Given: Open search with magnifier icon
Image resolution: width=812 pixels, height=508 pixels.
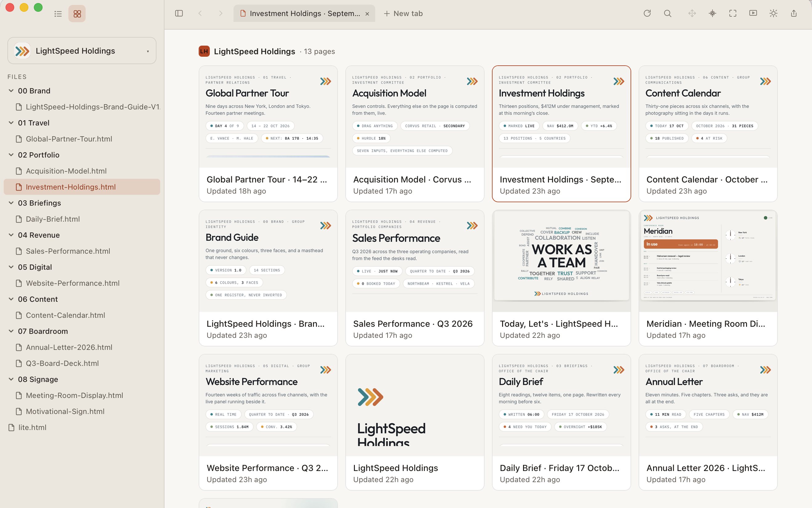Looking at the screenshot, I should [x=668, y=14].
